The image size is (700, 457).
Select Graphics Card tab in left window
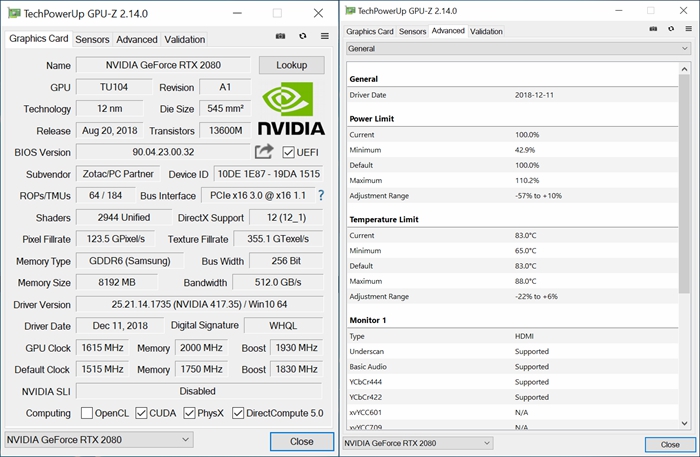38,38
